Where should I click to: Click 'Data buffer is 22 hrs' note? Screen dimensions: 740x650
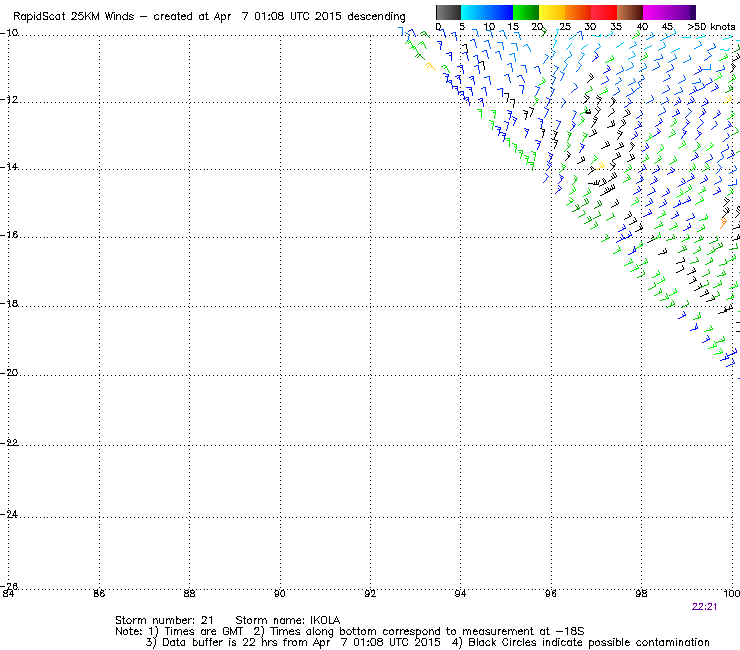click(221, 642)
